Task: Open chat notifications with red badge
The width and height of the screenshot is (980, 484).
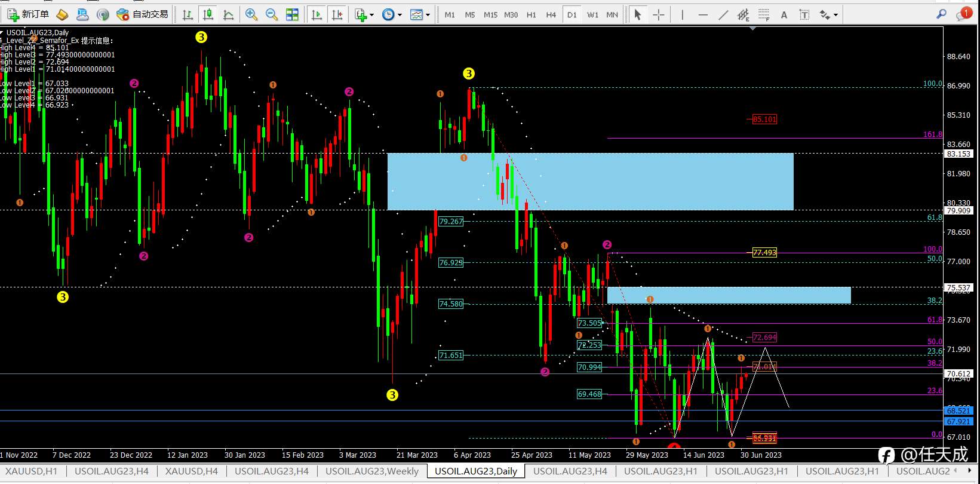Action: (963, 14)
